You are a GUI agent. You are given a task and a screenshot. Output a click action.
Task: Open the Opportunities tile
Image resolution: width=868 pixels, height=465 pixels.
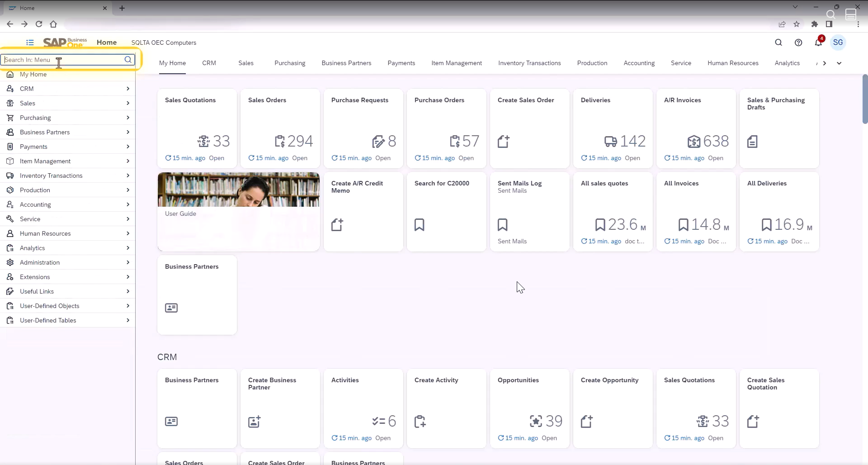pos(530,408)
